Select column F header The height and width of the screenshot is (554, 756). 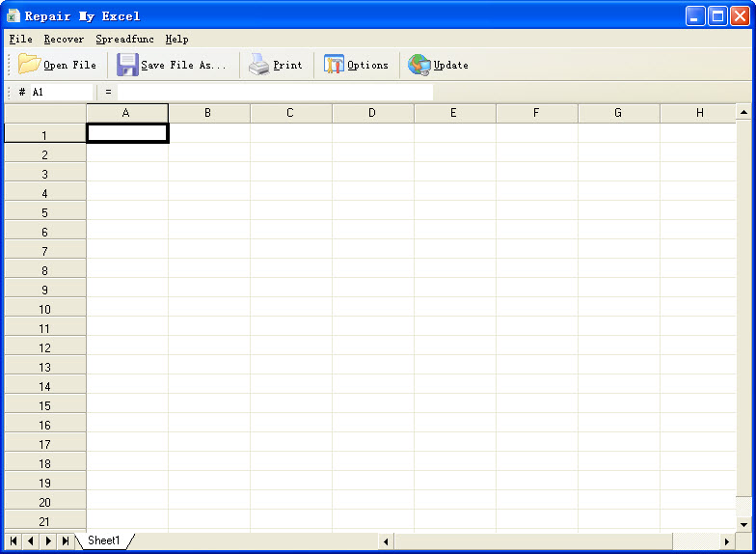pos(537,113)
